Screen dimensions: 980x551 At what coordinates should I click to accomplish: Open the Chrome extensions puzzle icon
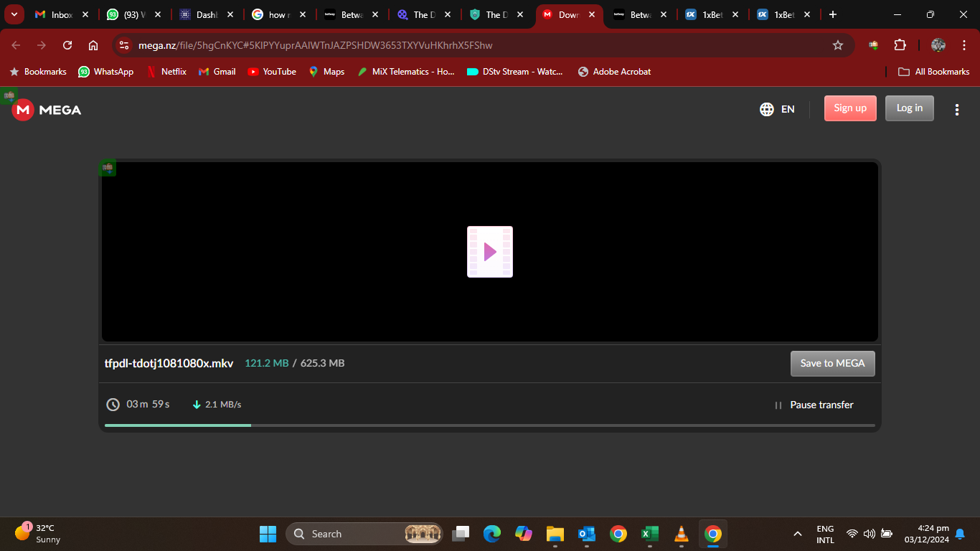point(900,45)
